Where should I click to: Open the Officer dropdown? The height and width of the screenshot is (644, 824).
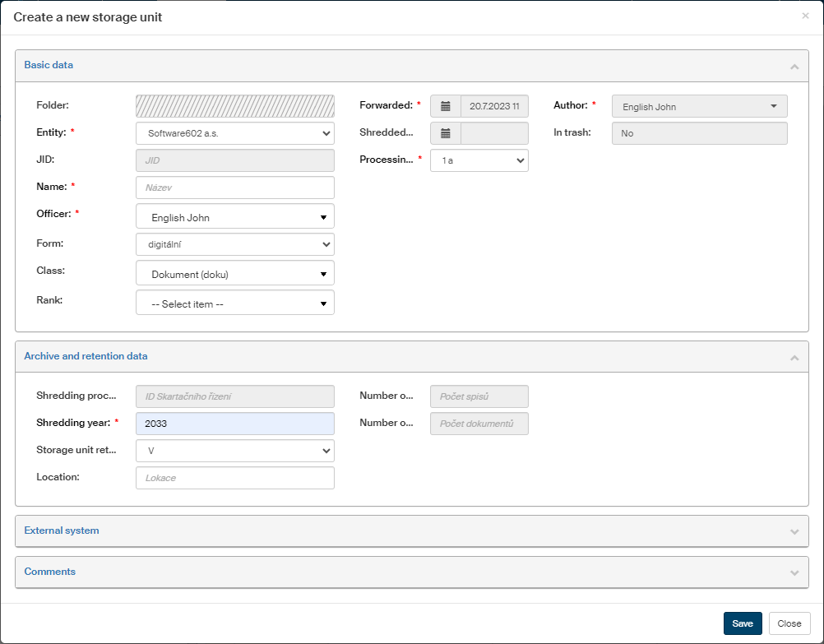click(234, 217)
